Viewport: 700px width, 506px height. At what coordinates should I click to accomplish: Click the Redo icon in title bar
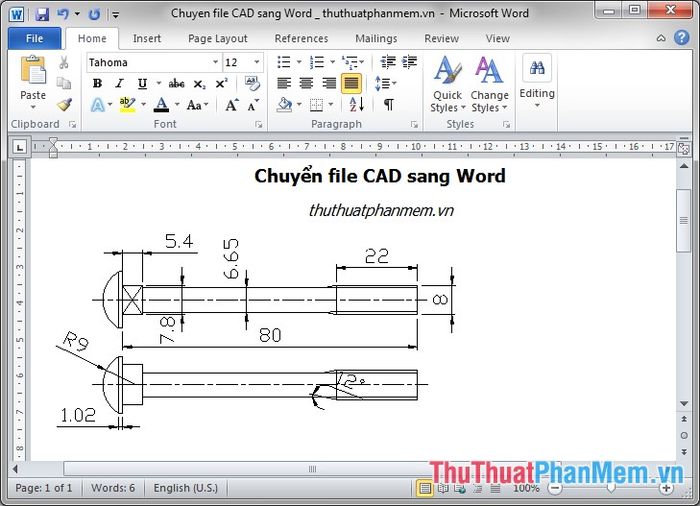[x=94, y=15]
